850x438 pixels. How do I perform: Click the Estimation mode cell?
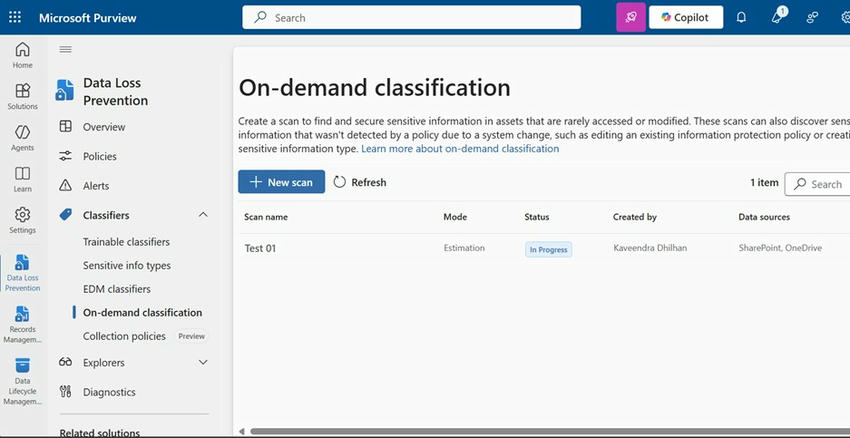[464, 248]
